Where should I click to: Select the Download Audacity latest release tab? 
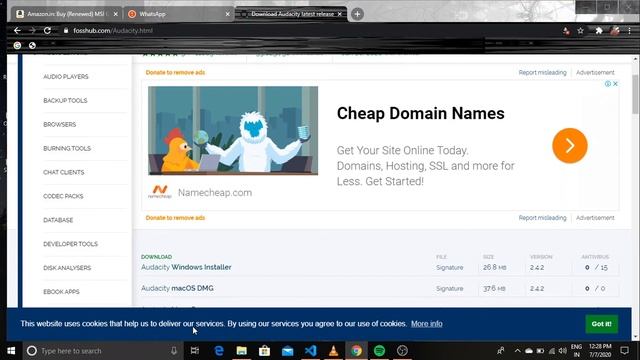click(x=291, y=14)
